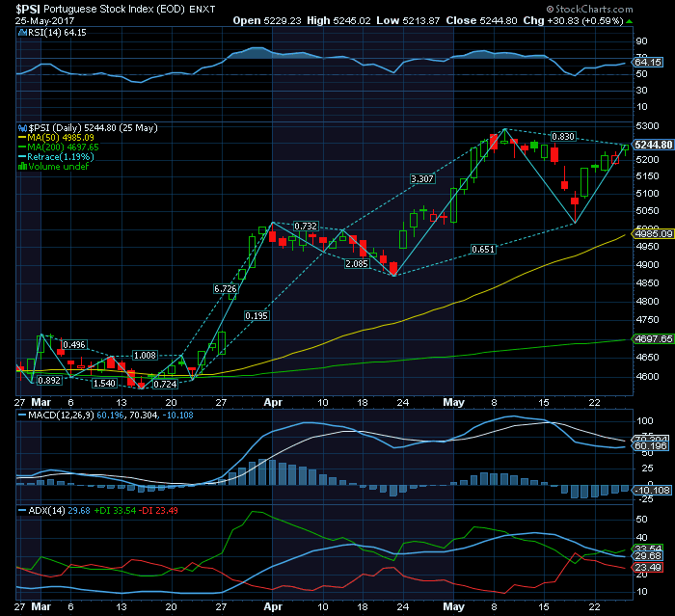Click the Volume undef legend entry

click(58, 166)
